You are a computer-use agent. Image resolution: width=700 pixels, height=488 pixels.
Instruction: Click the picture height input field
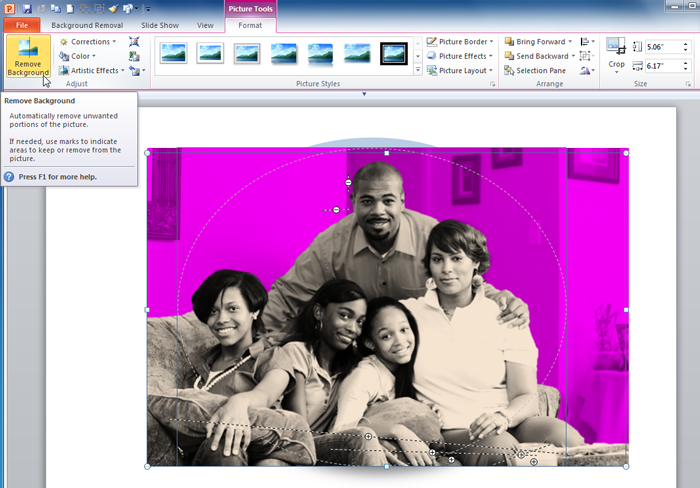click(x=662, y=47)
